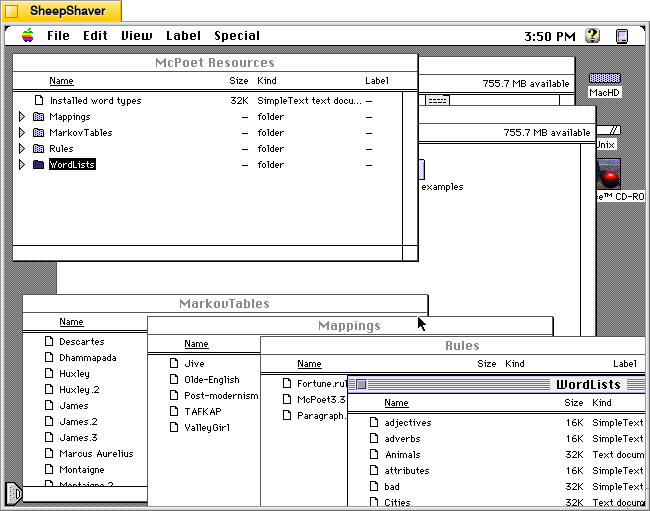650x511 pixels.
Task: Open the Apple menu icon
Action: (27, 36)
